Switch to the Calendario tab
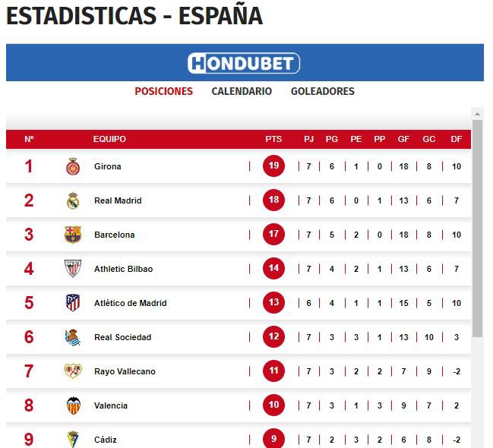Screen dimensions: 493x448 tap(242, 91)
